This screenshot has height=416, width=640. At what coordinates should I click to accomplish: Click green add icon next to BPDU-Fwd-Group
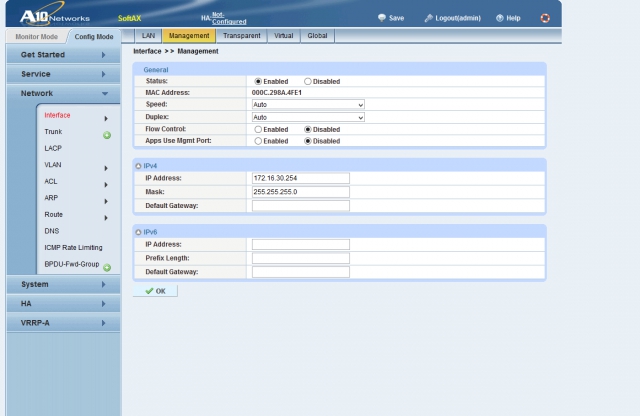click(107, 267)
